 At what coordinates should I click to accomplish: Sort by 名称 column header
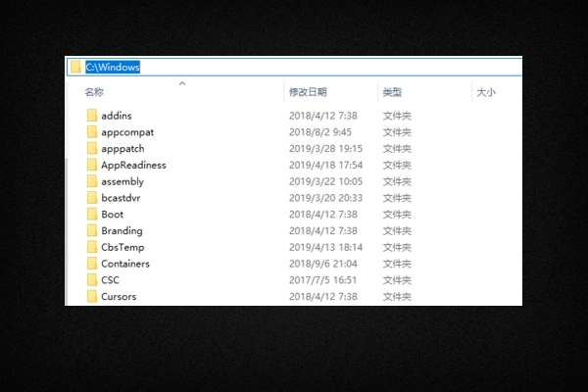pos(94,92)
